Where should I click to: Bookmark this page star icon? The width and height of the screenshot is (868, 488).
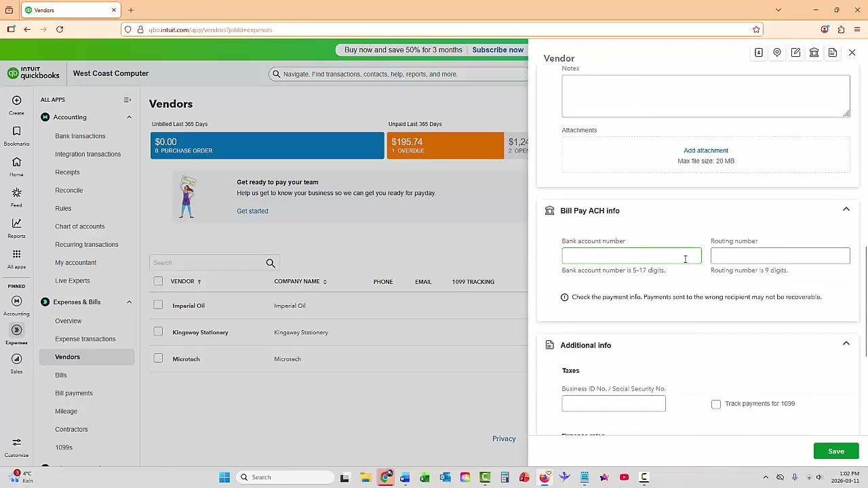(x=756, y=30)
